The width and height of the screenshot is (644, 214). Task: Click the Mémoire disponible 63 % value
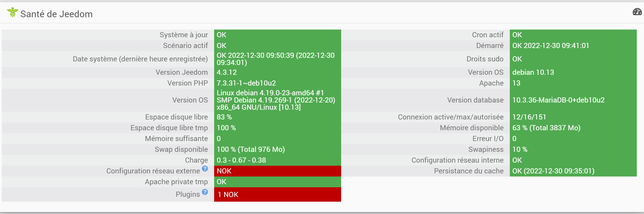546,128
